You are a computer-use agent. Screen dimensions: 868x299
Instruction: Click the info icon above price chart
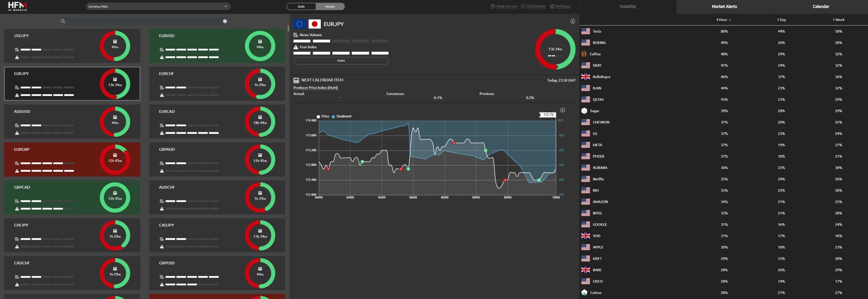coord(563,110)
